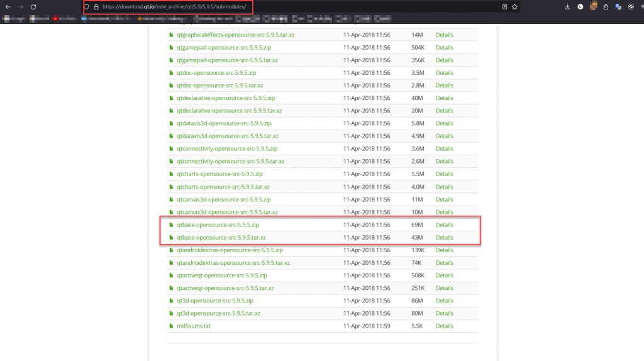Go back using the browser back arrow

coord(8,7)
